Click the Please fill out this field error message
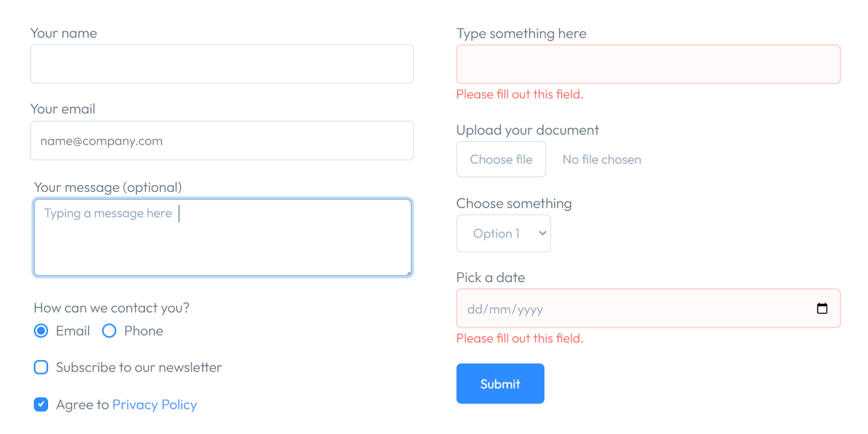This screenshot has height=434, width=868. click(520, 94)
